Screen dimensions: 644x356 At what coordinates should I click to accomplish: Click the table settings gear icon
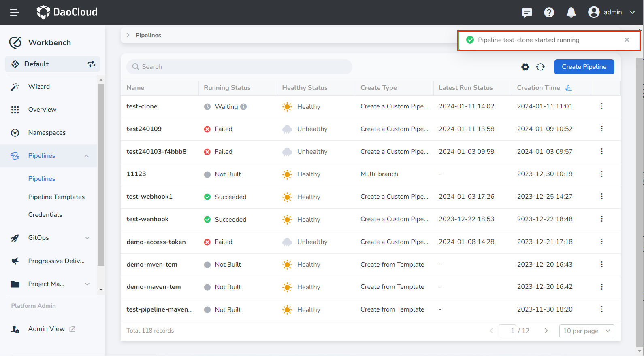(525, 67)
